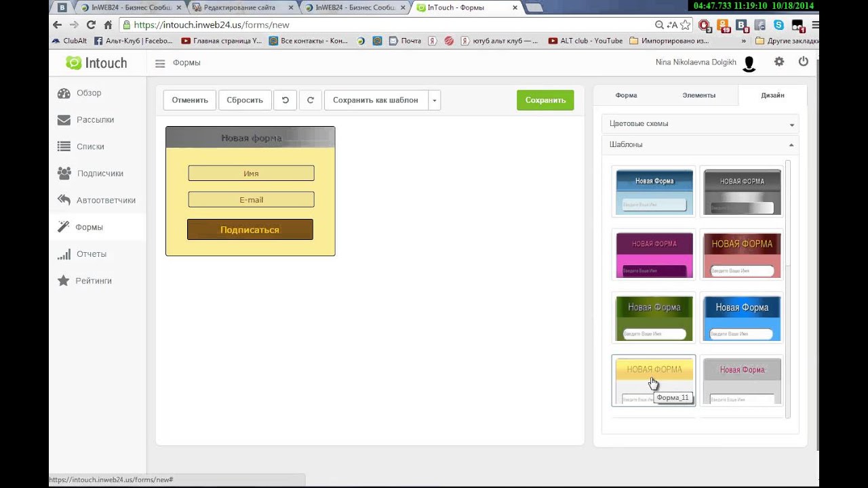Open the settings gear icon
The height and width of the screenshot is (488, 868).
779,62
